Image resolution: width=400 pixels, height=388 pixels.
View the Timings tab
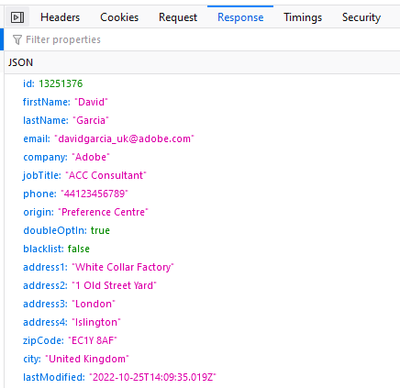(303, 17)
